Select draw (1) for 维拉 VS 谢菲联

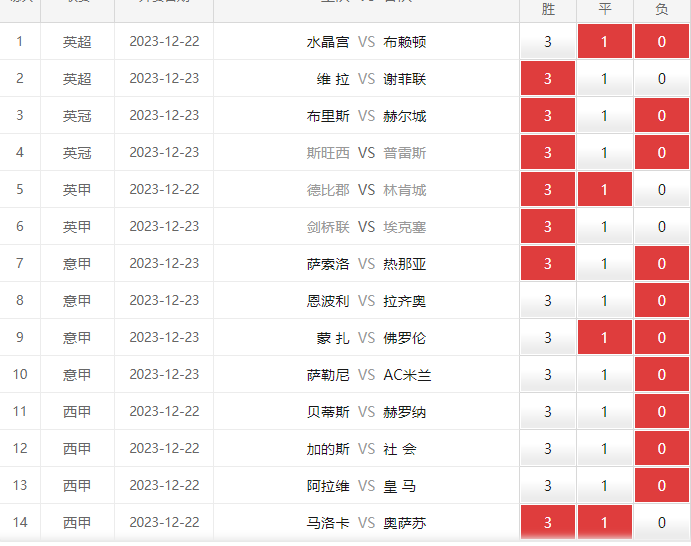click(x=605, y=78)
